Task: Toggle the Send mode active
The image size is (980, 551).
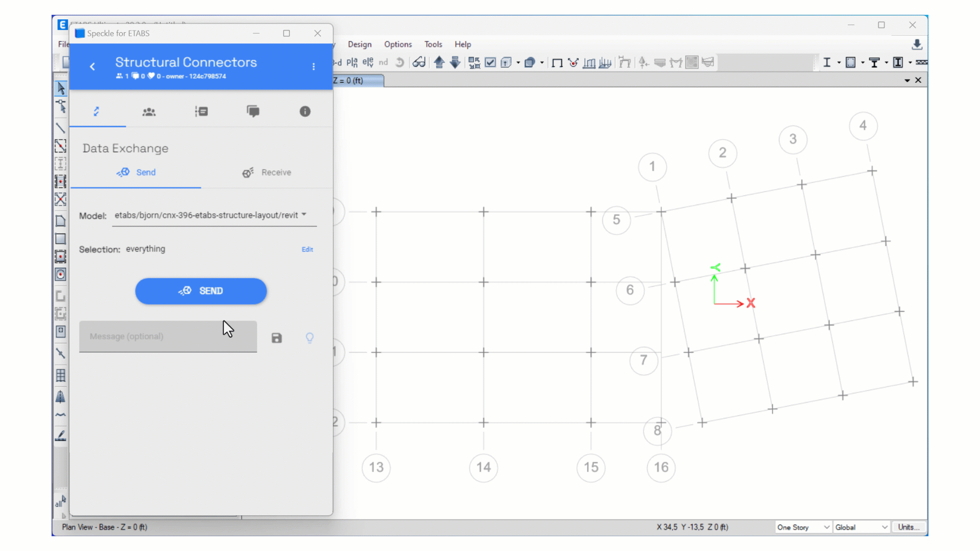Action: [137, 172]
